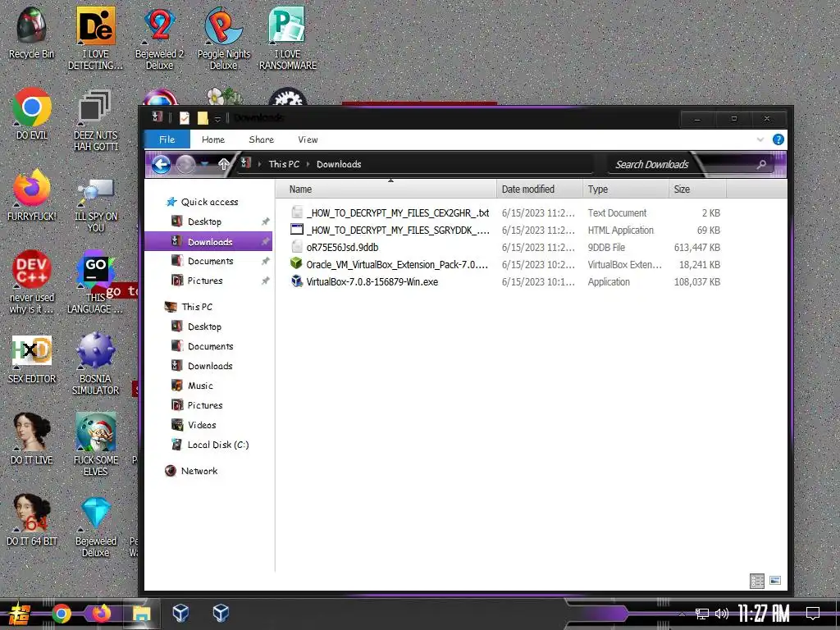Open the DO IT 64 BIT shortcut
This screenshot has width=840, height=630.
[x=32, y=519]
